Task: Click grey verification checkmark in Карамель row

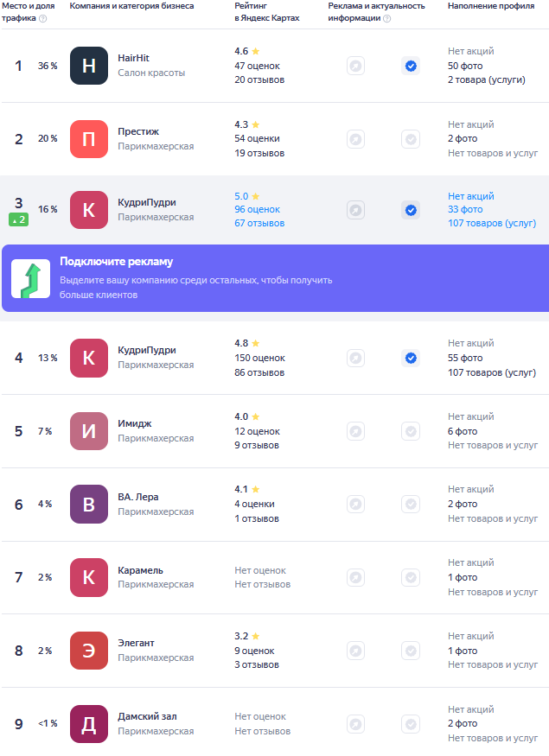Action: pos(411,577)
